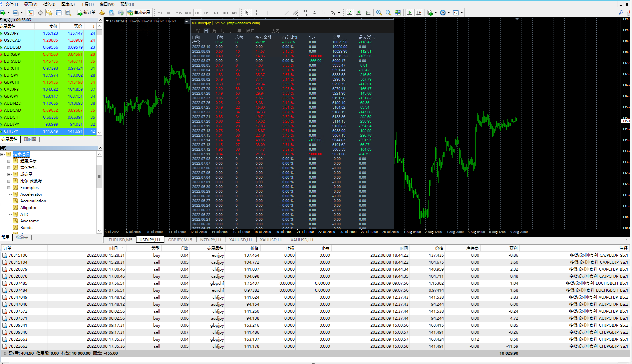Click the tile windows grid icon
Viewport: 632px width, 364px height.
pos(398,13)
